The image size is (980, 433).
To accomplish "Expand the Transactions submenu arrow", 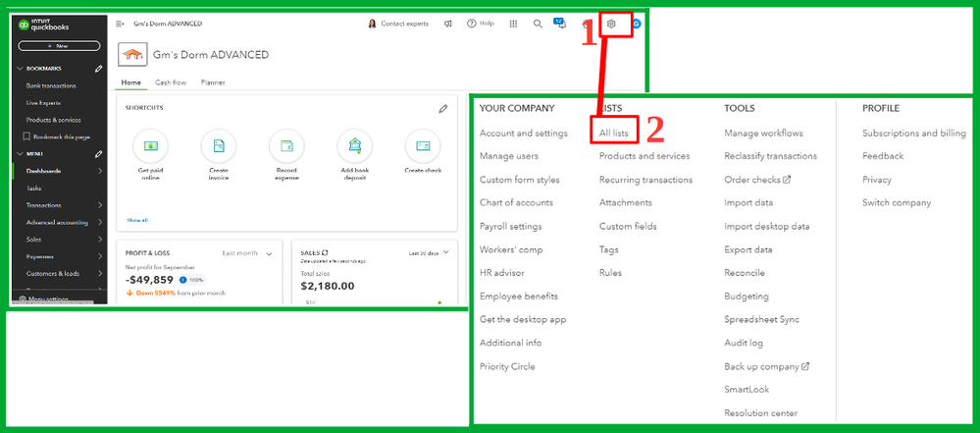I will 100,205.
